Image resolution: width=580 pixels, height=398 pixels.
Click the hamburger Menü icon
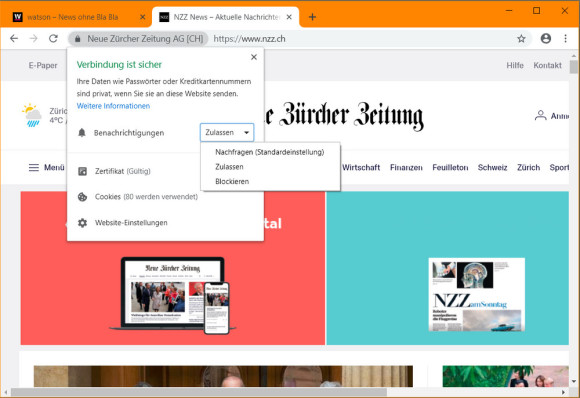(x=34, y=168)
